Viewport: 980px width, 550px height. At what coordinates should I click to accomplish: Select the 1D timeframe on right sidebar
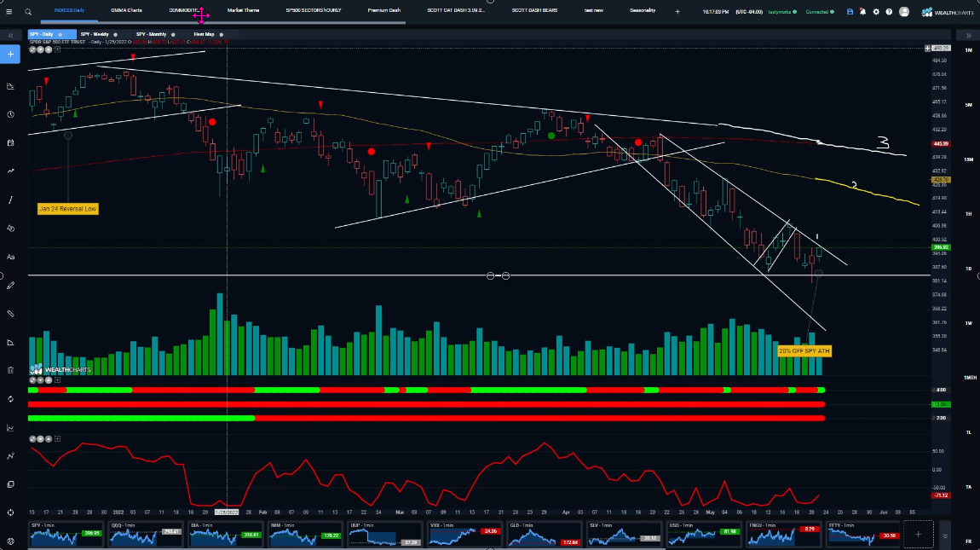(969, 269)
